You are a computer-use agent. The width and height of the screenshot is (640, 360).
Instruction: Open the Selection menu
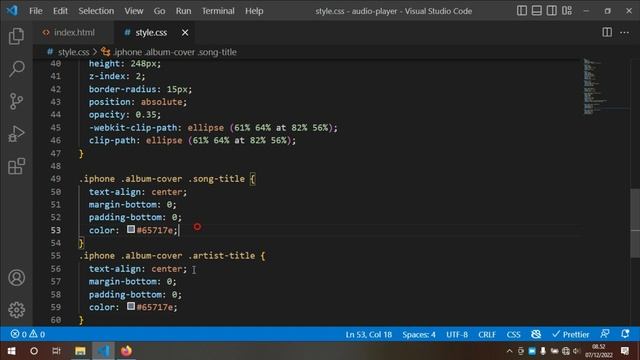(x=96, y=11)
